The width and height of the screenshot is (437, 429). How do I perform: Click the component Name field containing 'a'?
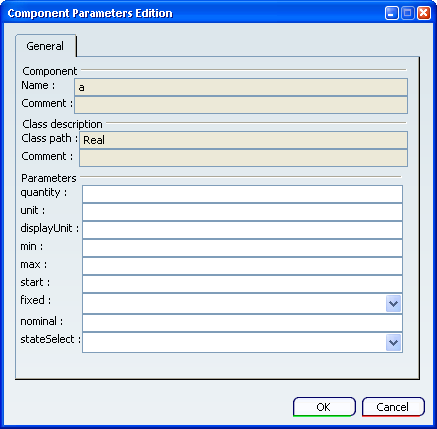coord(241,87)
